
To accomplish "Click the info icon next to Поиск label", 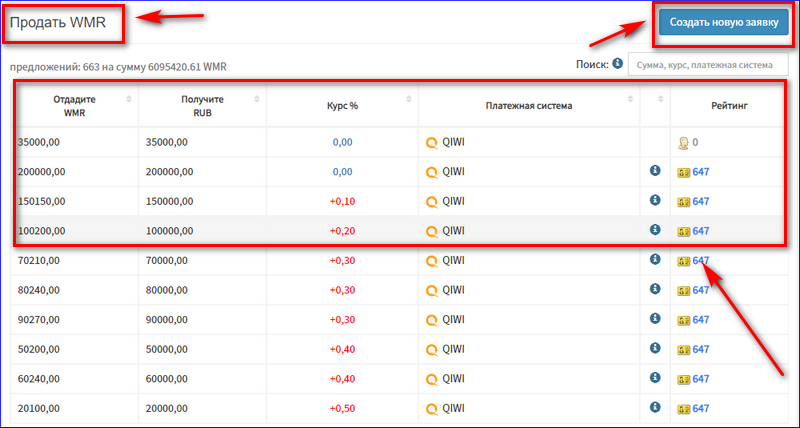I will pos(617,64).
